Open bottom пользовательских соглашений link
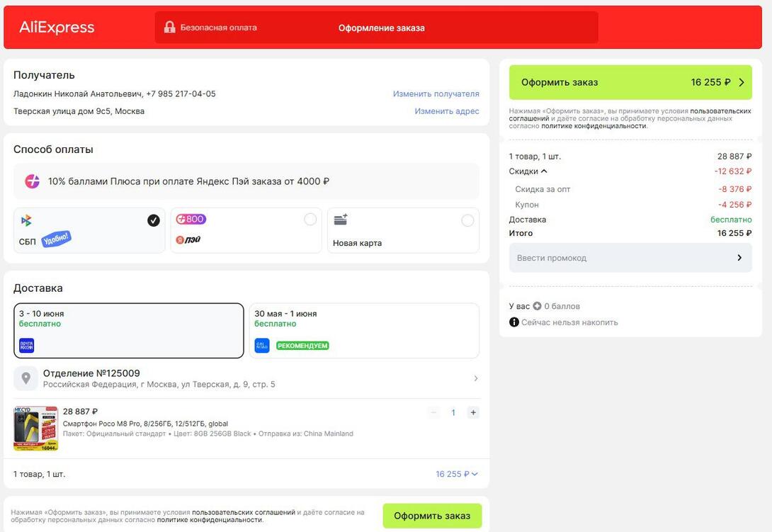772x532 pixels. (243, 512)
